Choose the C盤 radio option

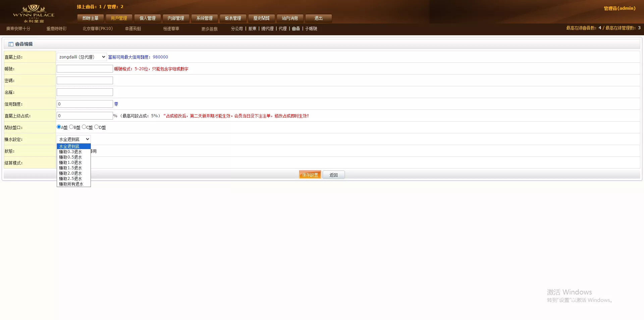(x=84, y=127)
